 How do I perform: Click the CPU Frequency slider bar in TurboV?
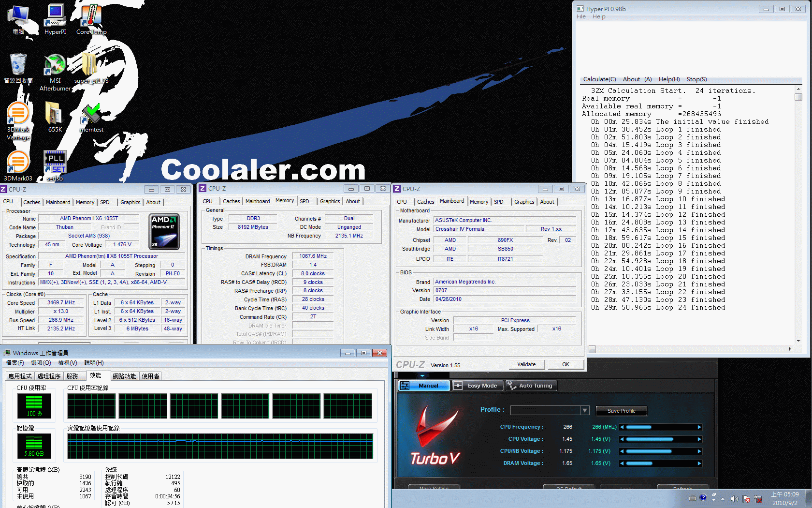pyautogui.click(x=660, y=427)
